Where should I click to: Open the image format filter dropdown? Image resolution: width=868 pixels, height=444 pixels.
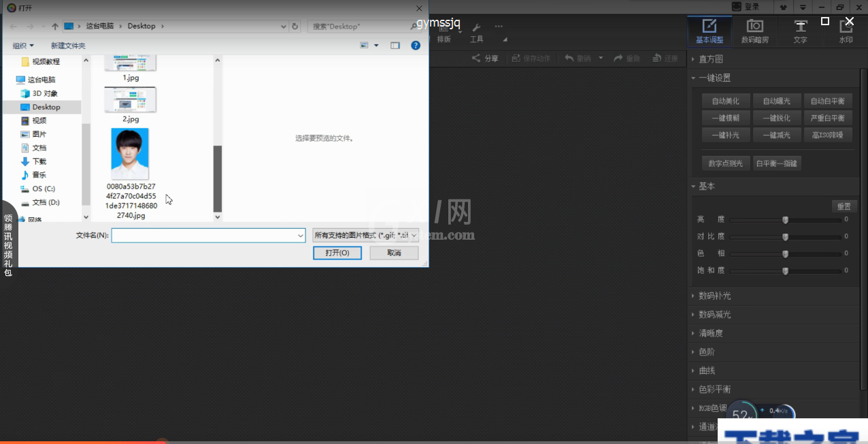click(365, 235)
